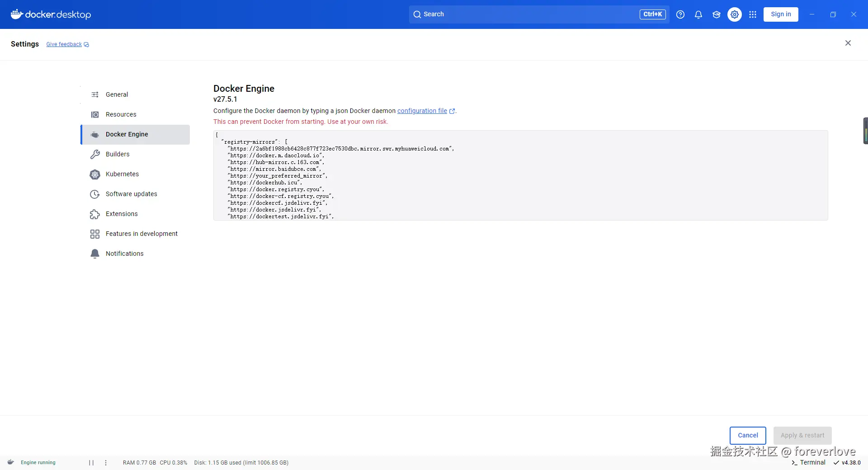
Task: Click the Features in development grid icon
Action: tap(95, 234)
